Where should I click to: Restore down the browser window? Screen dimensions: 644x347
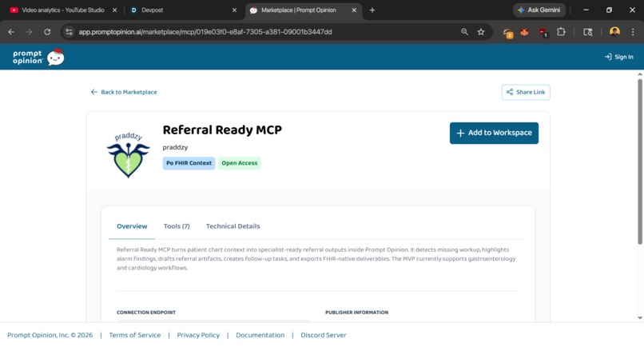click(x=609, y=10)
